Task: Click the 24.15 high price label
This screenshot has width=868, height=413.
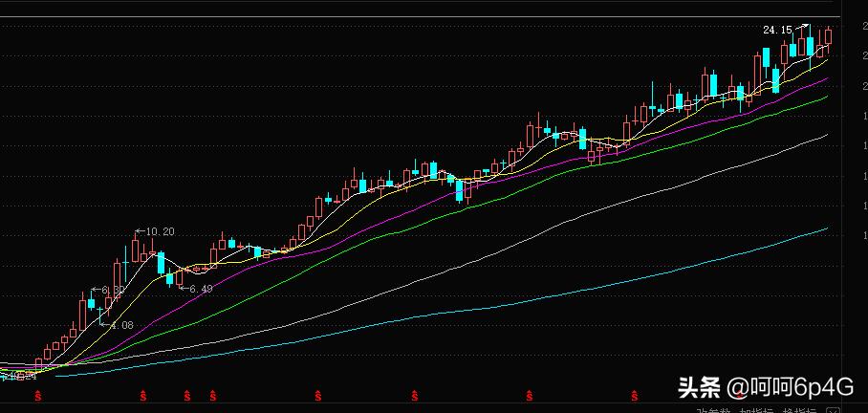Action: click(x=777, y=30)
